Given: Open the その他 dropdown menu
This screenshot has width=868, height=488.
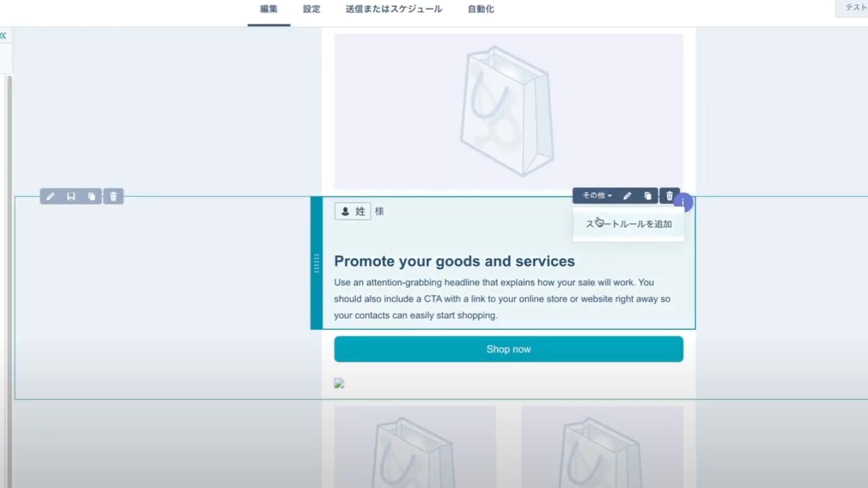Looking at the screenshot, I should 597,196.
